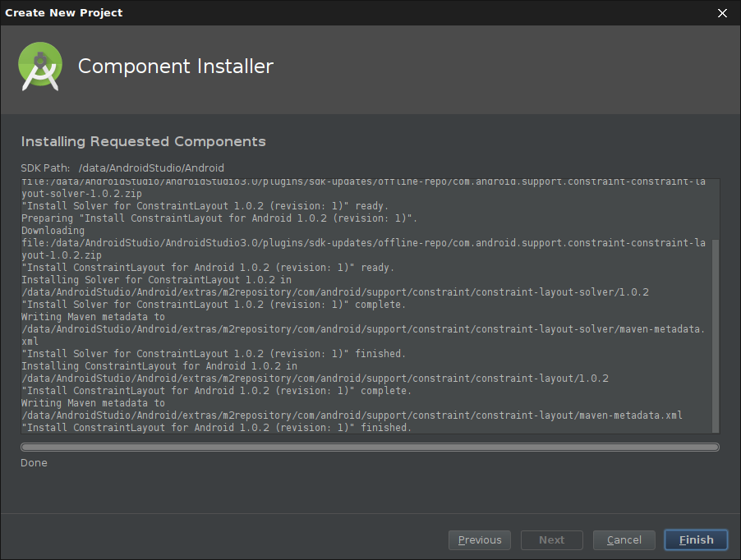
Task: Click the grayed-out Next button
Action: [551, 539]
